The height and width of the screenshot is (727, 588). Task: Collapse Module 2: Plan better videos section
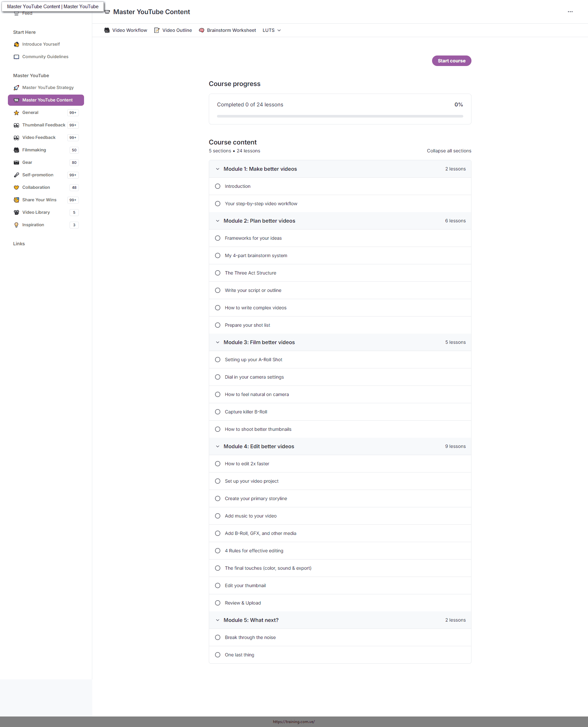coord(218,221)
